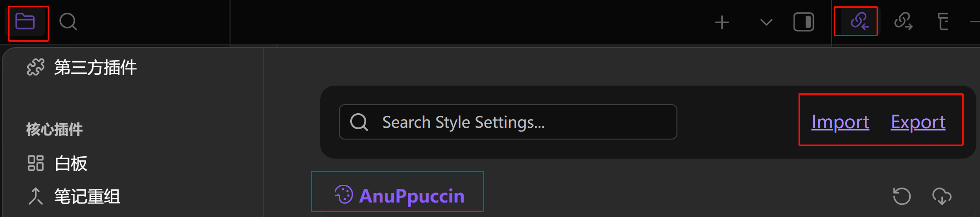Click the Import link
Image resolution: width=980 pixels, height=217 pixels.
click(840, 122)
